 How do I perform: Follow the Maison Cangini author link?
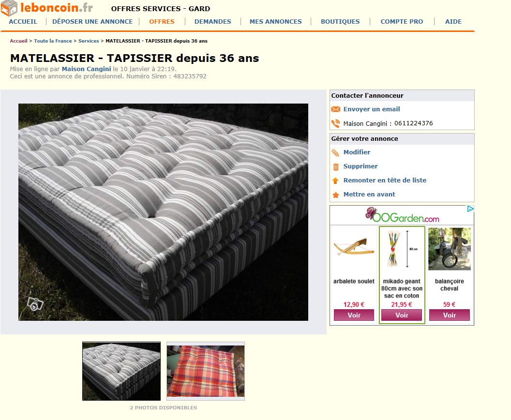click(86, 69)
